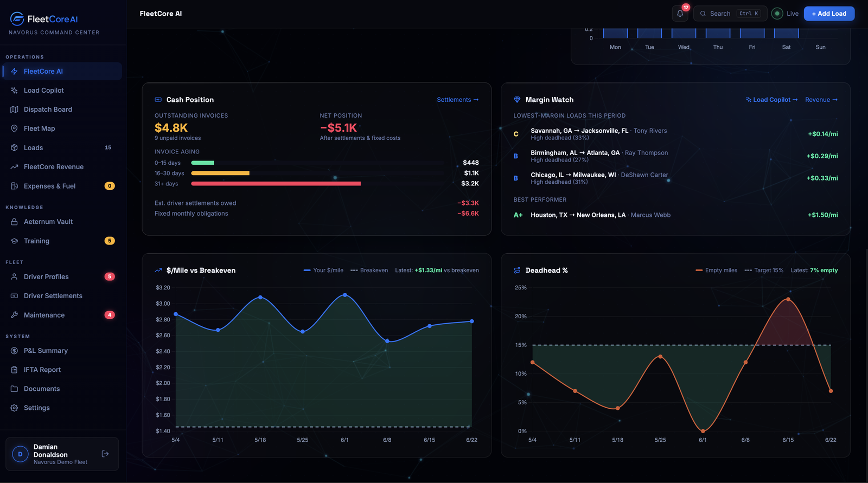Click the 31+ days aging bar
This screenshot has width=868, height=483.
[x=276, y=184]
